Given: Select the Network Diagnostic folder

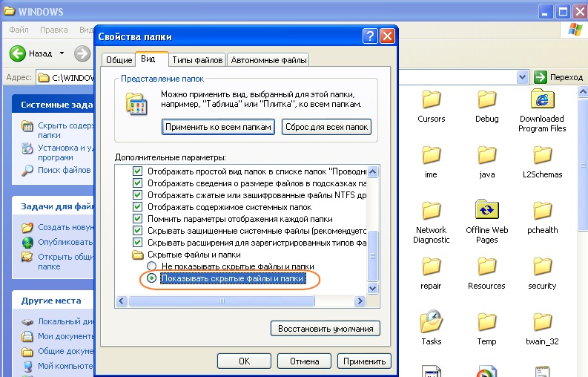Looking at the screenshot, I should [431, 210].
